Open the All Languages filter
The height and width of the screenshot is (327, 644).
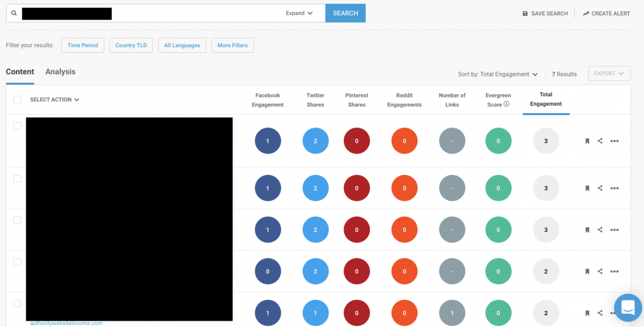(182, 45)
